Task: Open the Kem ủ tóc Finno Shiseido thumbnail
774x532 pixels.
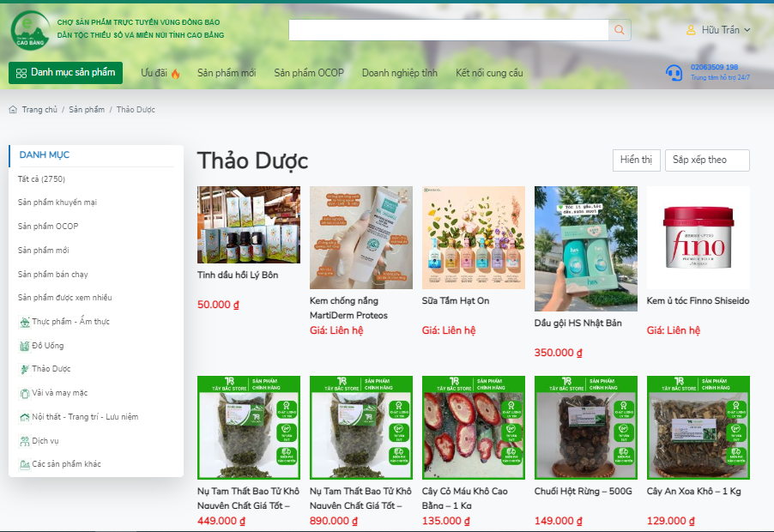Action: click(x=698, y=238)
